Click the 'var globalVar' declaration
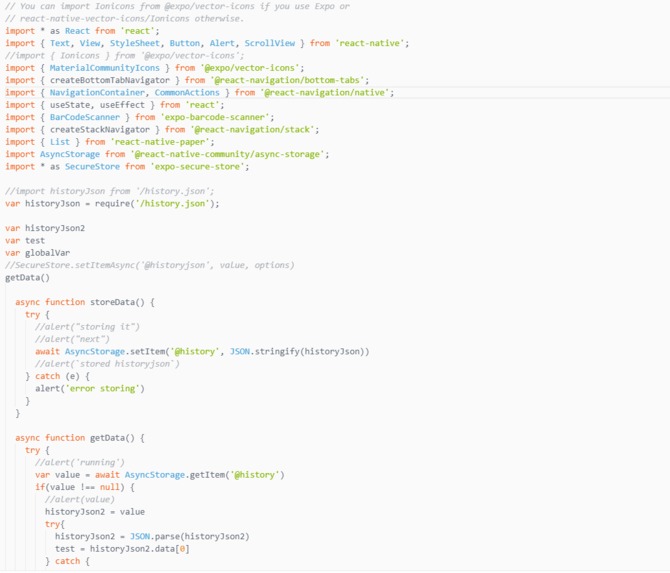670x573 pixels. tap(38, 253)
